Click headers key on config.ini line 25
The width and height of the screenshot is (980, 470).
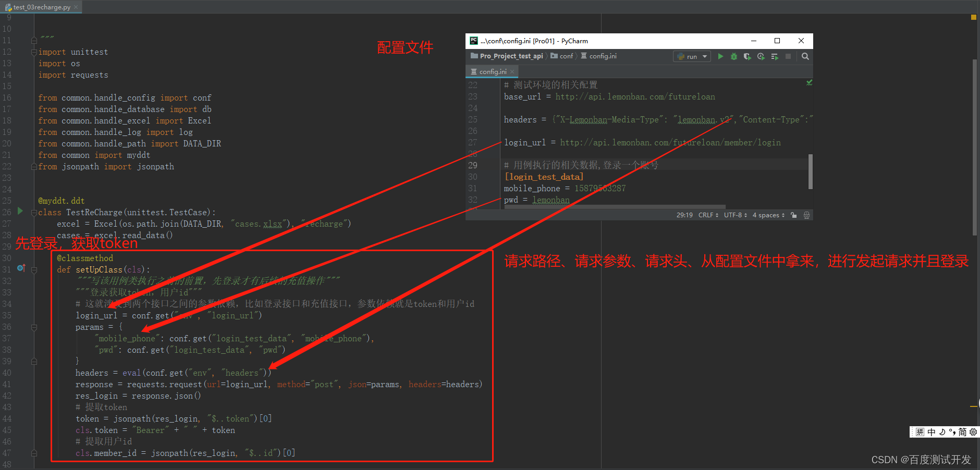[520, 120]
